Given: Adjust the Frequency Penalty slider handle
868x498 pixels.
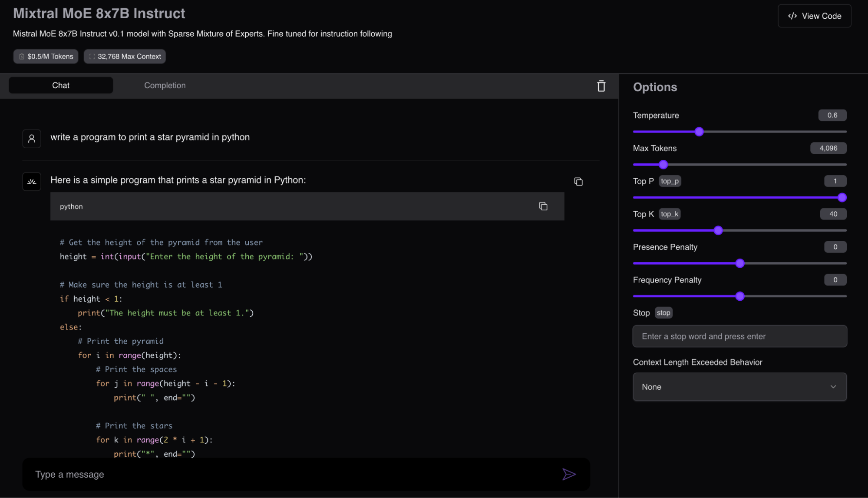Looking at the screenshot, I should tap(740, 296).
